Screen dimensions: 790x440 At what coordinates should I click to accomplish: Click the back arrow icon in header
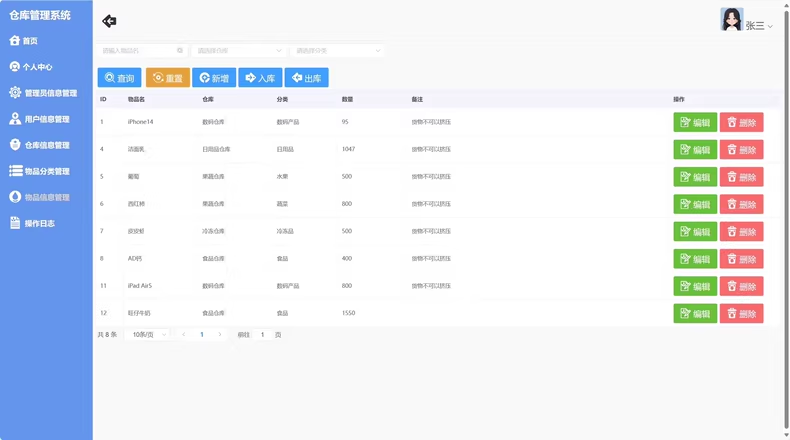(x=109, y=21)
